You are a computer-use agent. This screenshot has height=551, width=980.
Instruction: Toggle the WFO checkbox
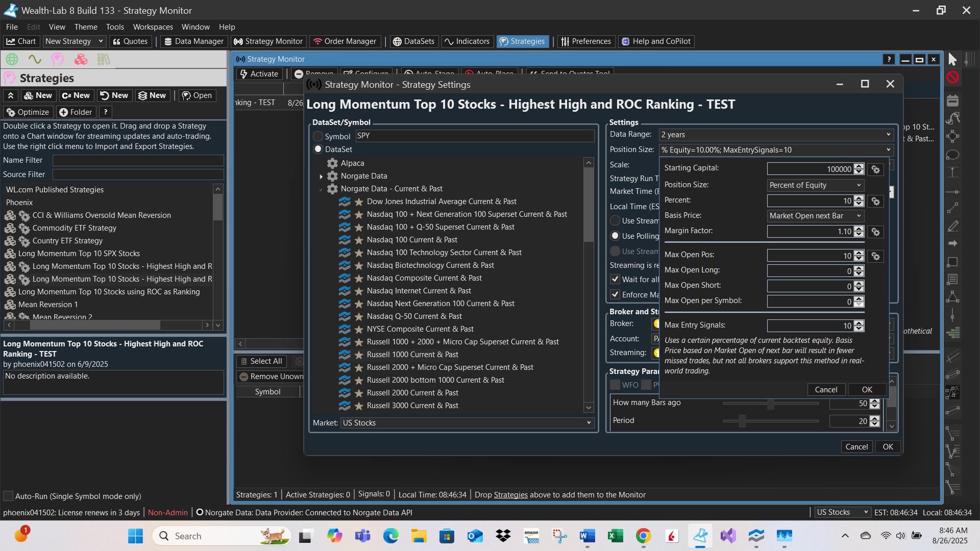pos(615,385)
